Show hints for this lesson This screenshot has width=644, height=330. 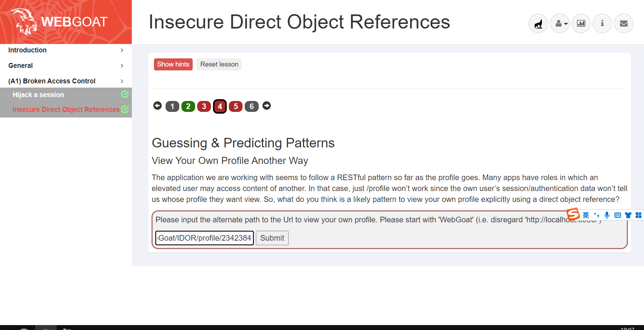coord(173,64)
